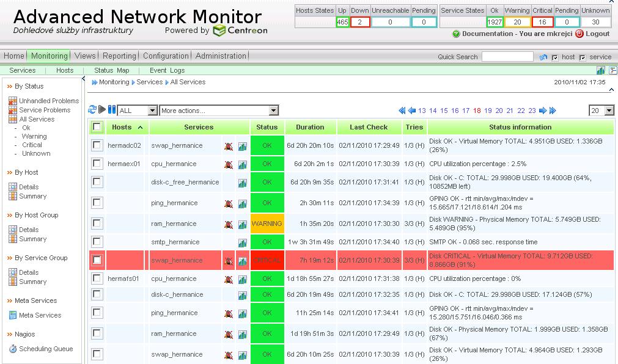This screenshot has width=618, height=364.
Task: Click the graph icon for ram_hermanice with WARNING status
Action: pos(243,225)
